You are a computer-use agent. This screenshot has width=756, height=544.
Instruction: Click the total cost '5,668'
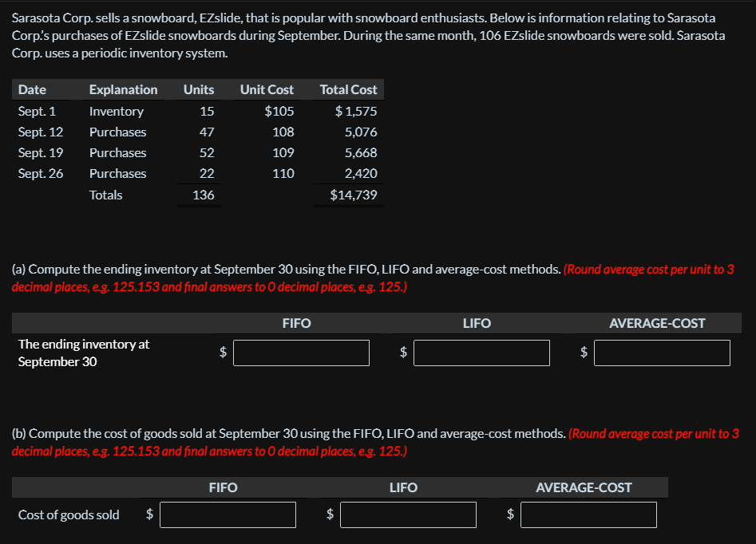(361, 152)
